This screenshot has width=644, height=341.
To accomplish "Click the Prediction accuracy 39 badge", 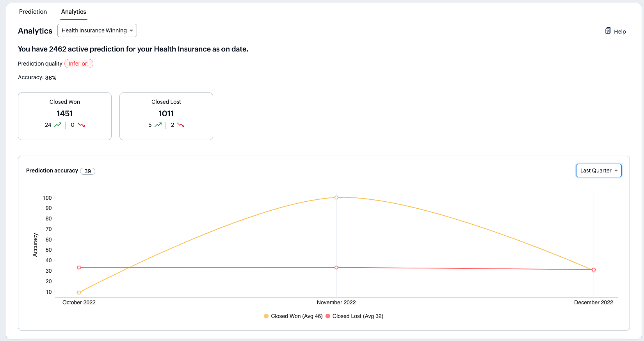I will point(87,171).
